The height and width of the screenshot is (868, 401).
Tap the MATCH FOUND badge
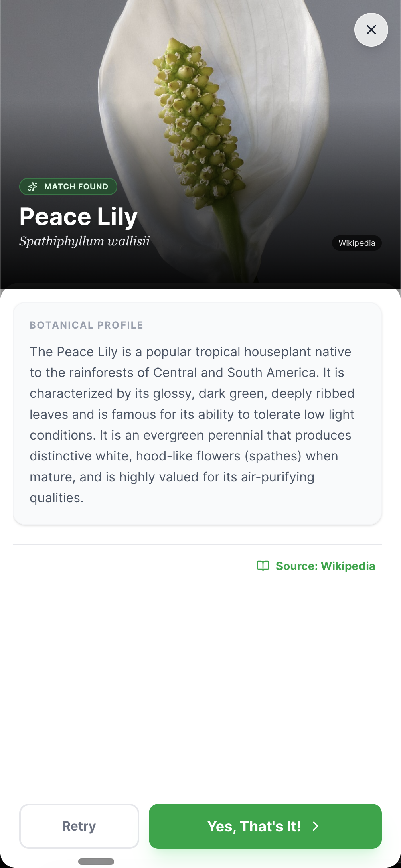point(68,186)
